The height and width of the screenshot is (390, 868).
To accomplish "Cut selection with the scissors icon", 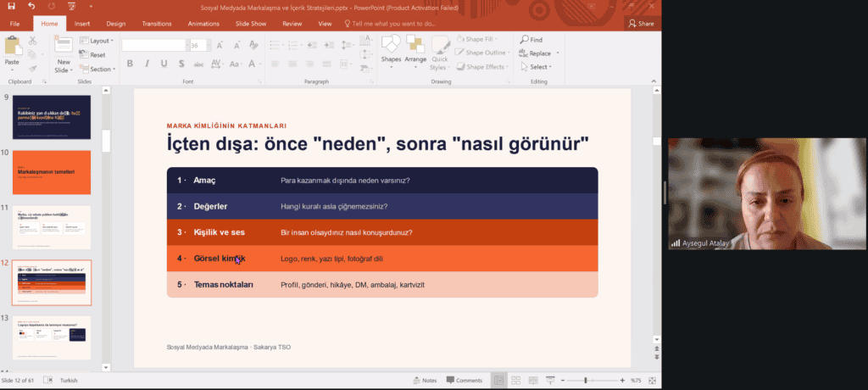I will (x=32, y=41).
